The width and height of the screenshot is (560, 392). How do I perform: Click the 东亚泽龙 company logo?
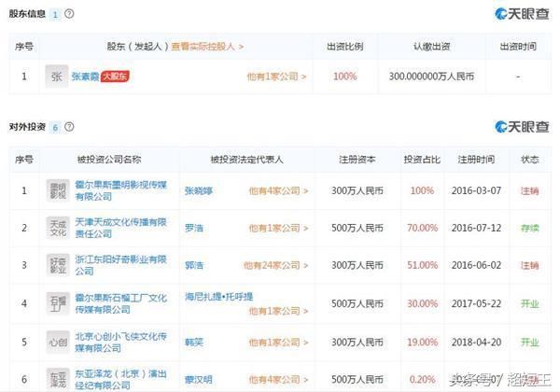pyautogui.click(x=58, y=380)
